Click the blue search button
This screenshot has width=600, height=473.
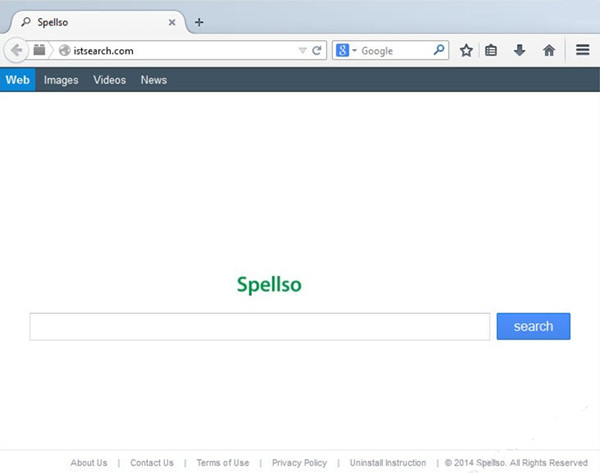[533, 326]
